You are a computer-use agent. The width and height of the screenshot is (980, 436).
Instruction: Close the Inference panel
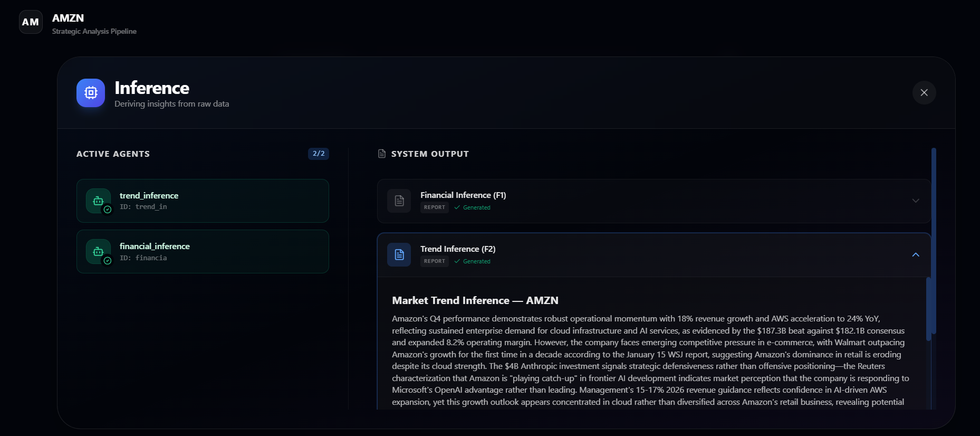tap(924, 92)
